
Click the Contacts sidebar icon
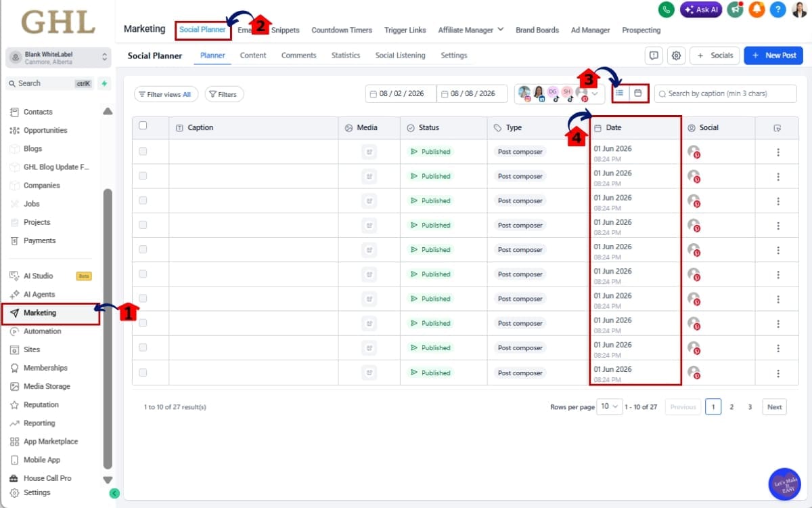tap(14, 112)
